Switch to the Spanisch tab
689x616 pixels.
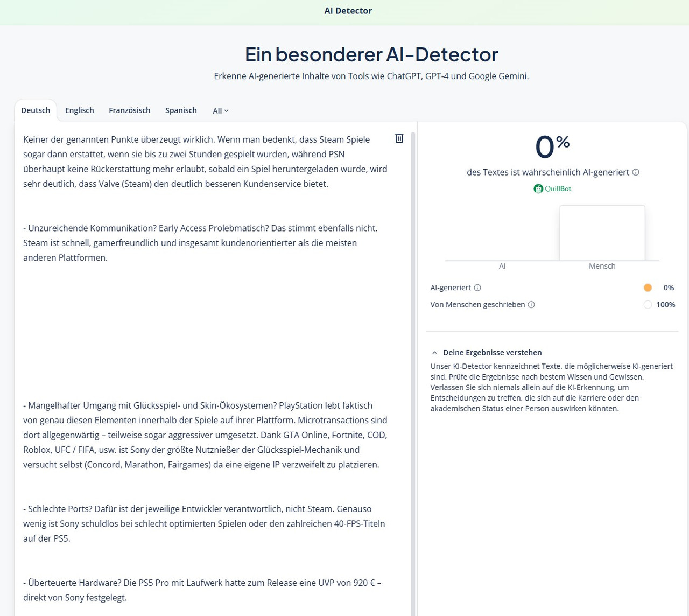[x=181, y=110]
